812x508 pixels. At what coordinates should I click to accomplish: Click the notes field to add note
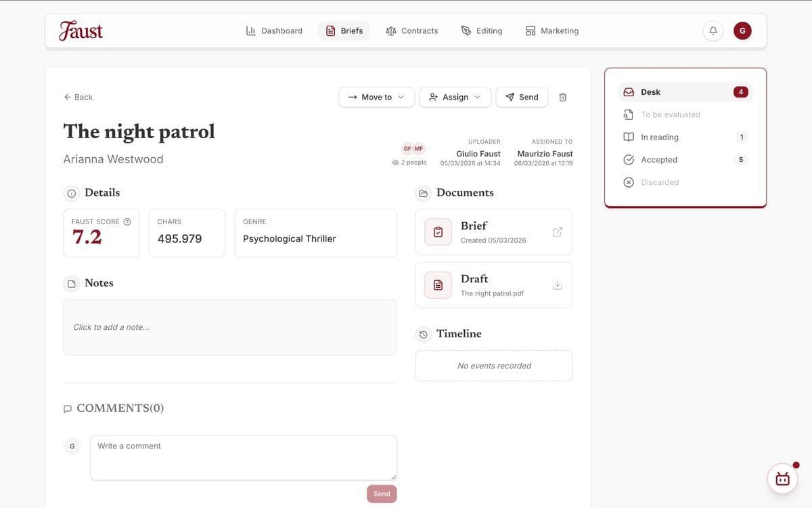pyautogui.click(x=229, y=327)
